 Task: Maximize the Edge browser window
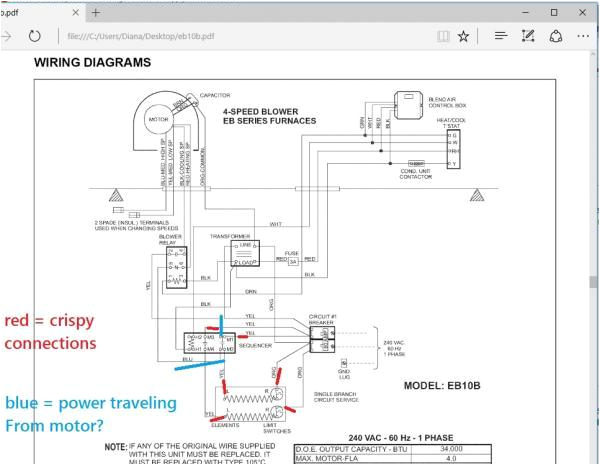[556, 12]
